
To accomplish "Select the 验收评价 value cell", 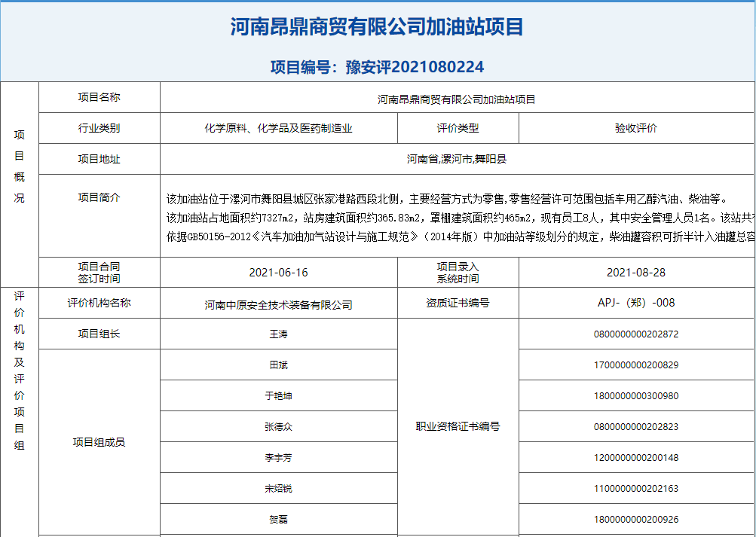I will [x=637, y=128].
